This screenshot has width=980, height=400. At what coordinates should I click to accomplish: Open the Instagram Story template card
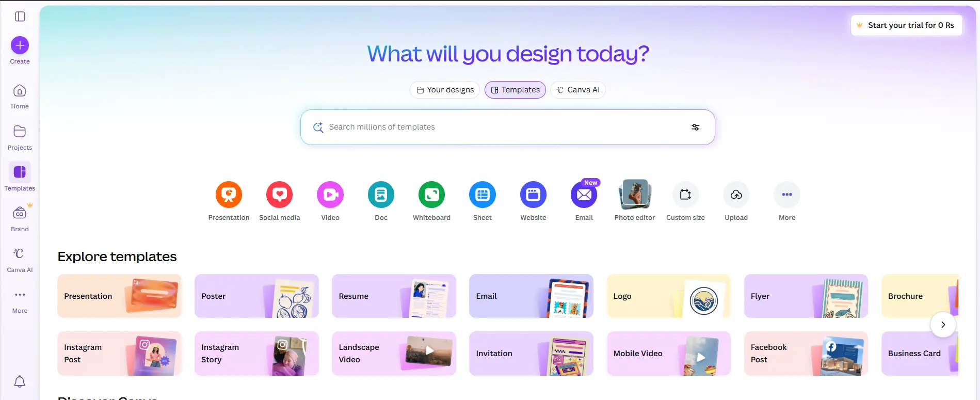[256, 354]
